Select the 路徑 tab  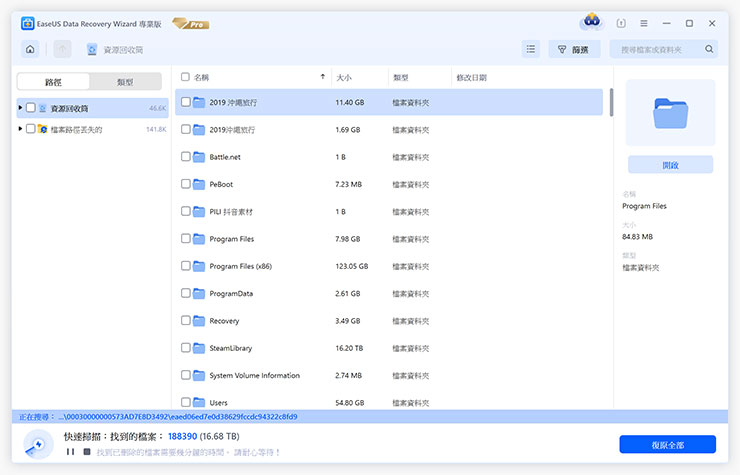point(54,82)
